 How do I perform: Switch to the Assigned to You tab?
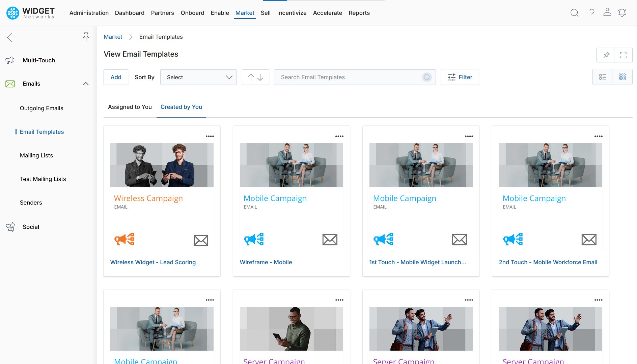pos(130,107)
